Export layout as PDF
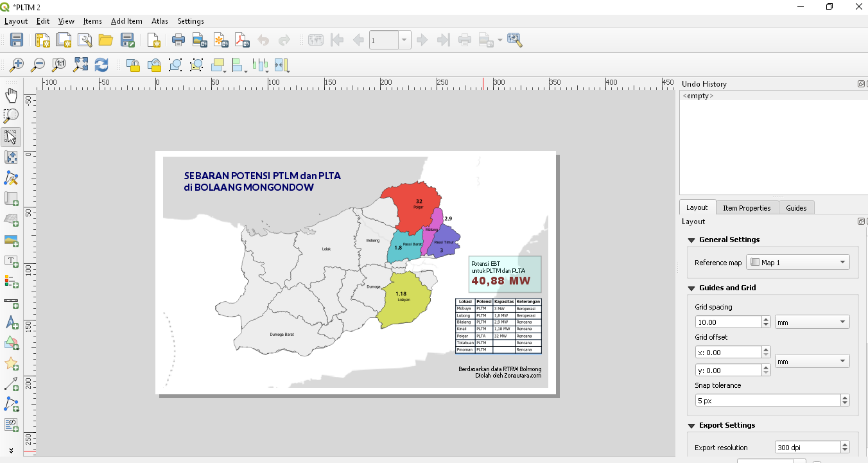Screen dimensions: 868x463 242,40
